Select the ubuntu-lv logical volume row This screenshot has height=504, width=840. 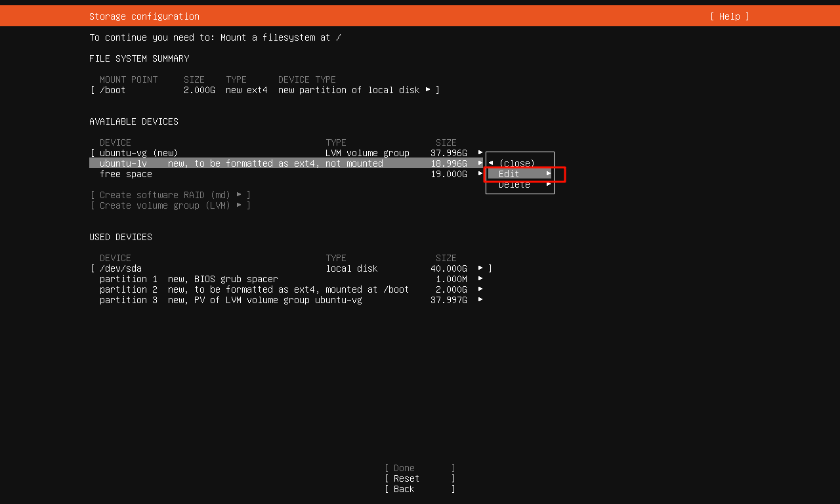286,163
